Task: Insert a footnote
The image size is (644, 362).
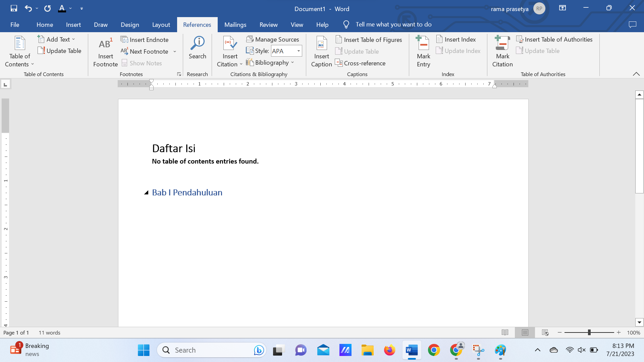Action: pyautogui.click(x=105, y=51)
